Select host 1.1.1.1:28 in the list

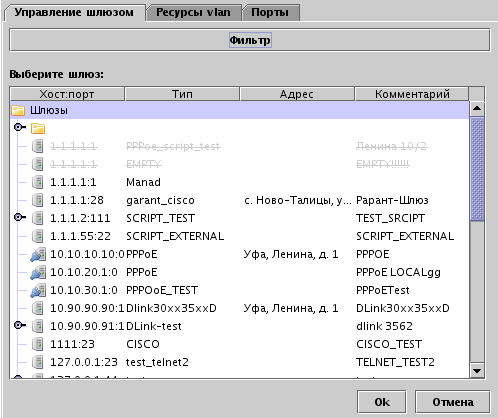click(77, 200)
